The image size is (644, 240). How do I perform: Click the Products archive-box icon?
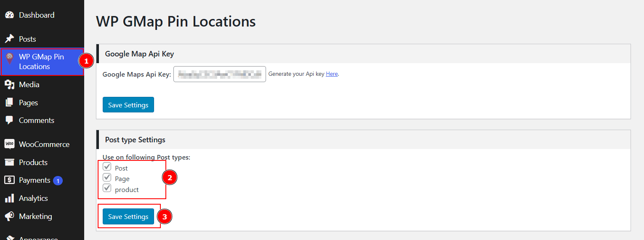click(9, 162)
